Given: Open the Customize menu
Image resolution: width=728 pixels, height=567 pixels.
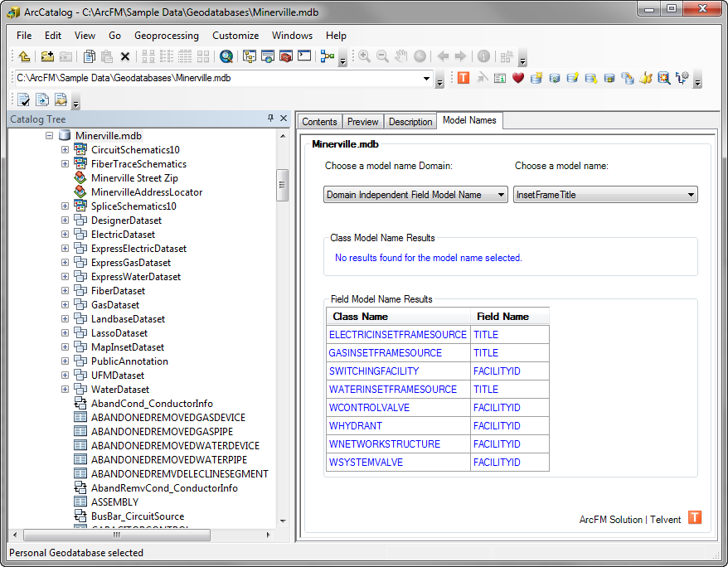Looking at the screenshot, I should 235,36.
